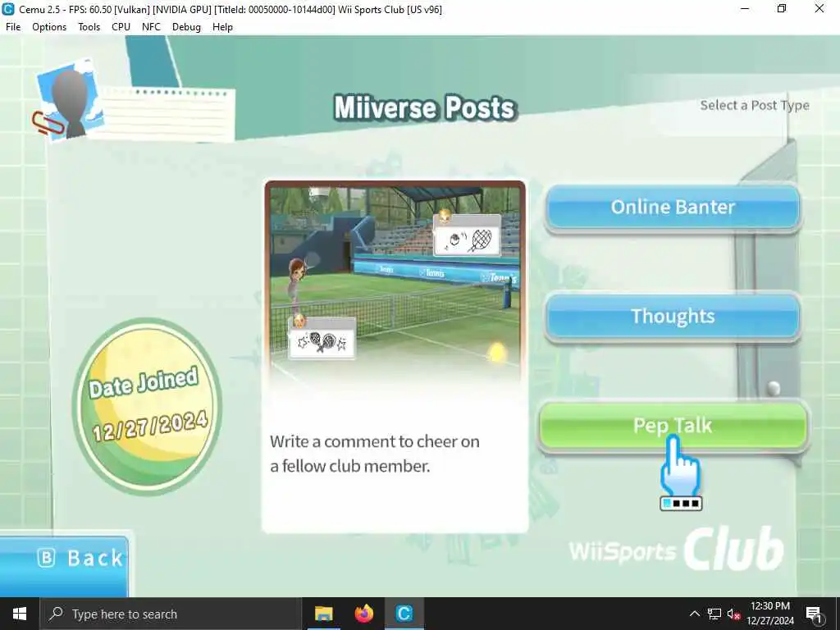840x630 pixels.
Task: Open the File menu
Action: (x=13, y=27)
